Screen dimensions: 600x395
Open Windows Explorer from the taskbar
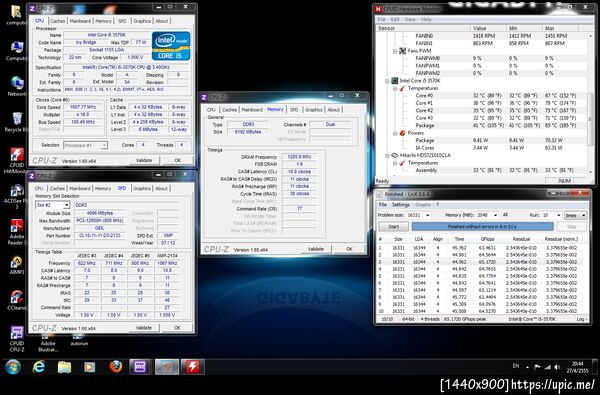64,367
